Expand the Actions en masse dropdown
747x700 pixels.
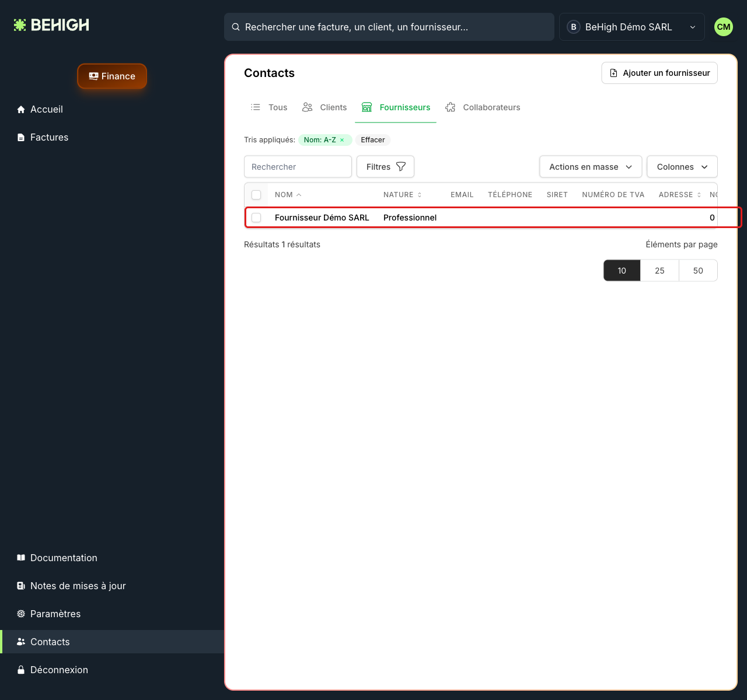click(591, 167)
